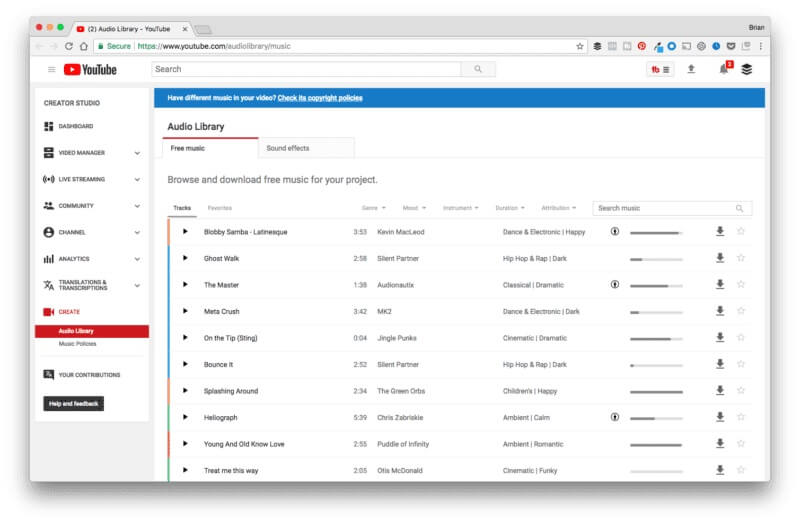Switch to the Sound effects tab
800x524 pixels.
pos(306,148)
